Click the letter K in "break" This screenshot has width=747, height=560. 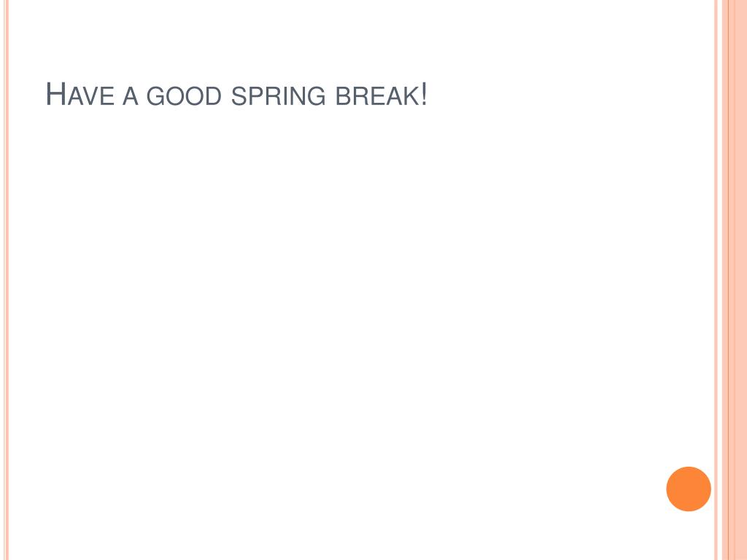(x=411, y=96)
